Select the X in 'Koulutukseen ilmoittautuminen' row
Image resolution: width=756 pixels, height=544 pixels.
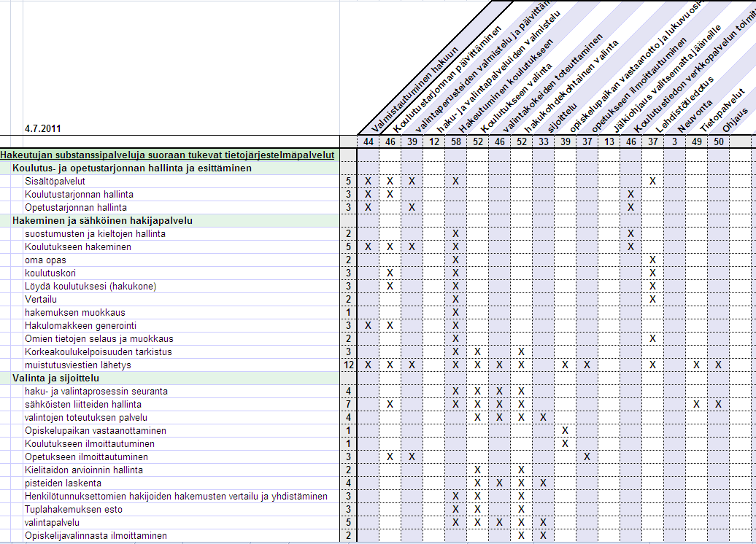pyautogui.click(x=565, y=444)
